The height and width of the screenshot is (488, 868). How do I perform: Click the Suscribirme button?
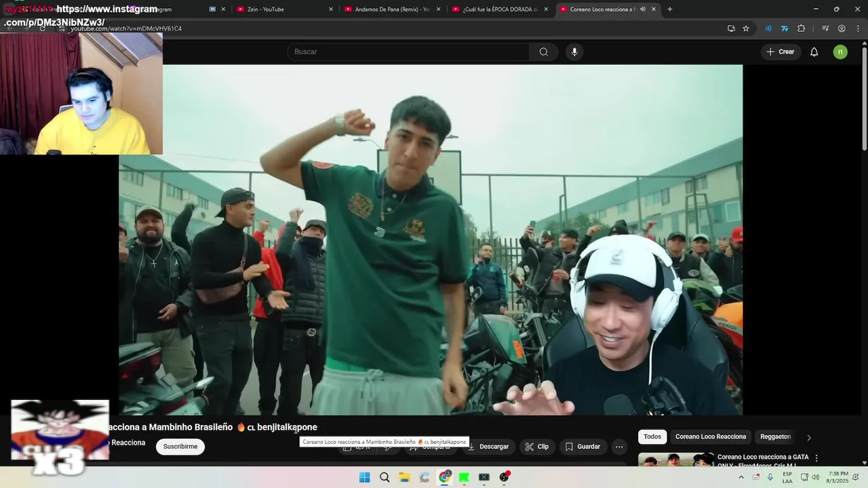pyautogui.click(x=180, y=447)
